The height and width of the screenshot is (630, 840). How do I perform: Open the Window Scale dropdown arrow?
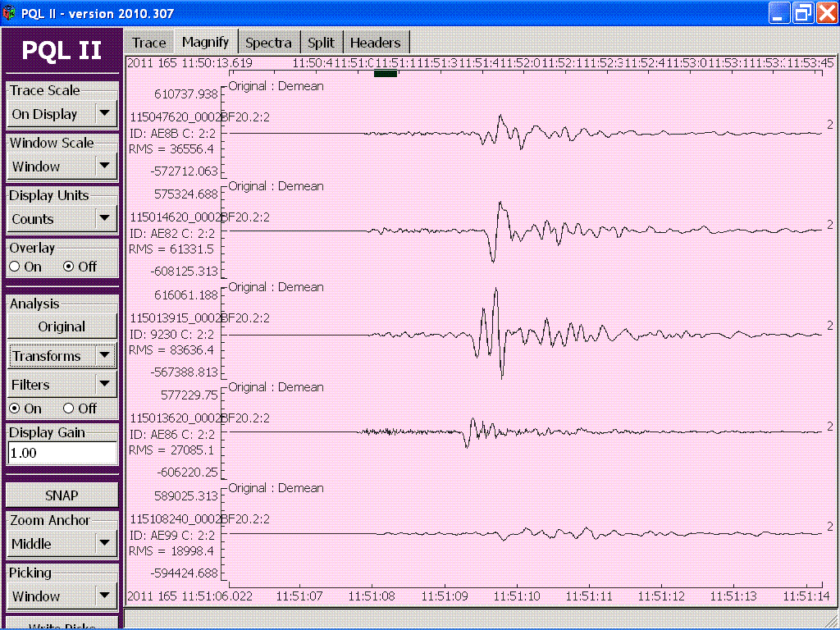coord(105,166)
